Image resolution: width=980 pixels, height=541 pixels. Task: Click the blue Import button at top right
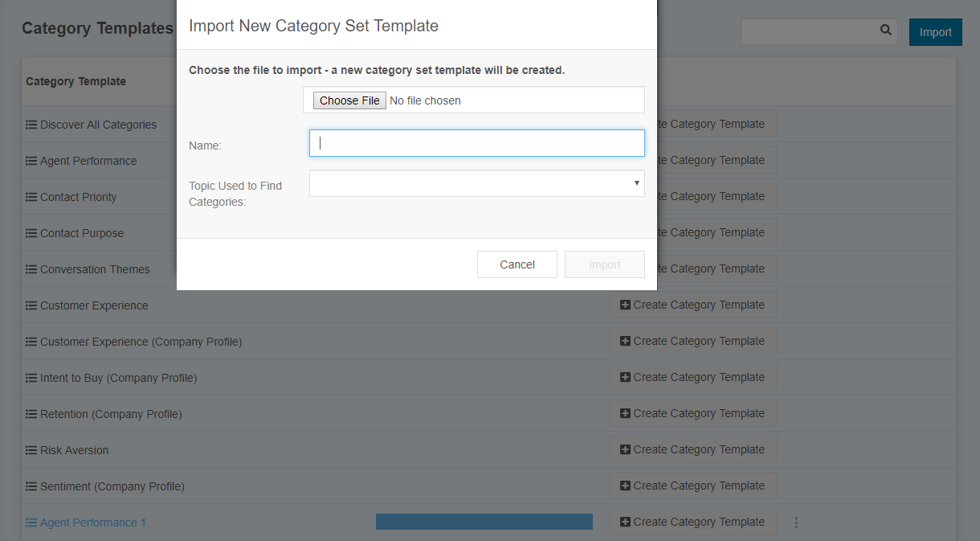936,32
